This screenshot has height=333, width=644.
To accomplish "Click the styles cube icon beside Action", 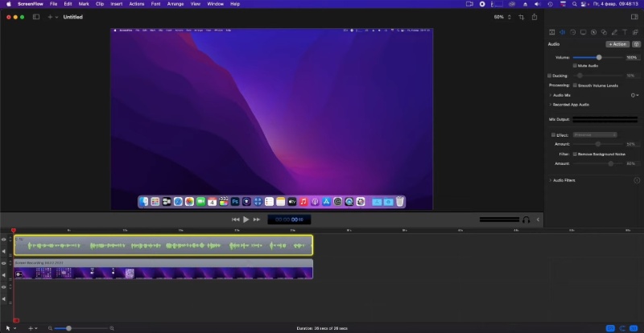I will pyautogui.click(x=636, y=44).
